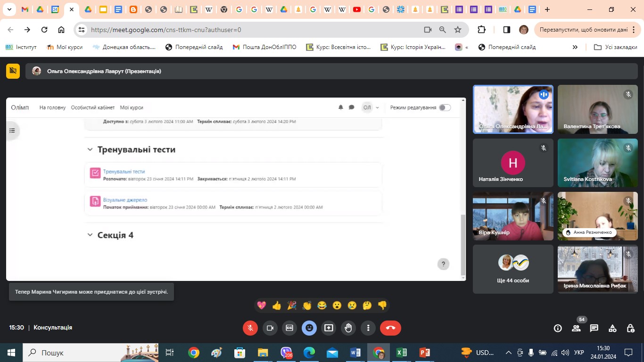
Task: Send the thumbs up reaction
Action: coord(277,305)
